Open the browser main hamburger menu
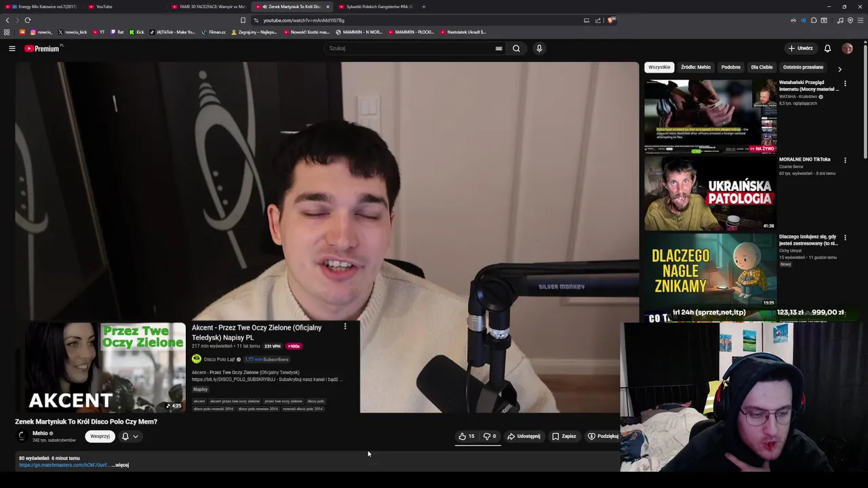The width and height of the screenshot is (868, 488). (861, 20)
